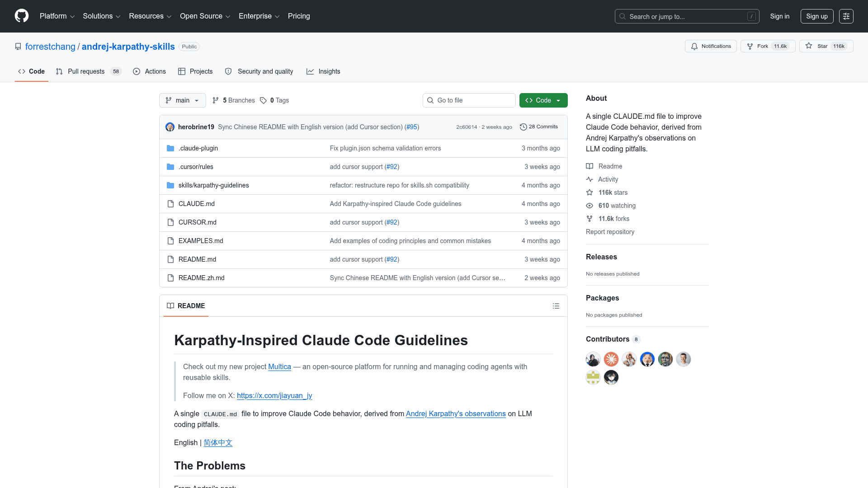The image size is (868, 488).
Task: Focus the Search or jump to field
Action: pos(687,16)
